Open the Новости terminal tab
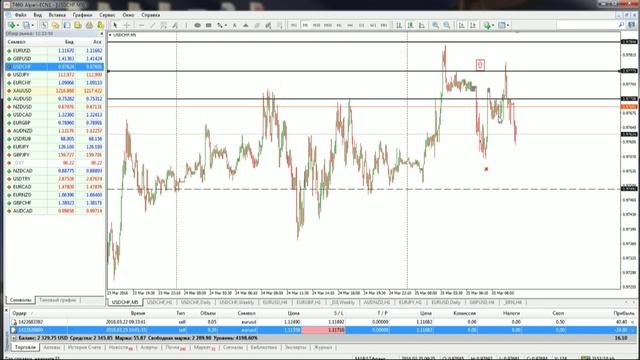The width and height of the screenshot is (640, 360). [x=120, y=348]
